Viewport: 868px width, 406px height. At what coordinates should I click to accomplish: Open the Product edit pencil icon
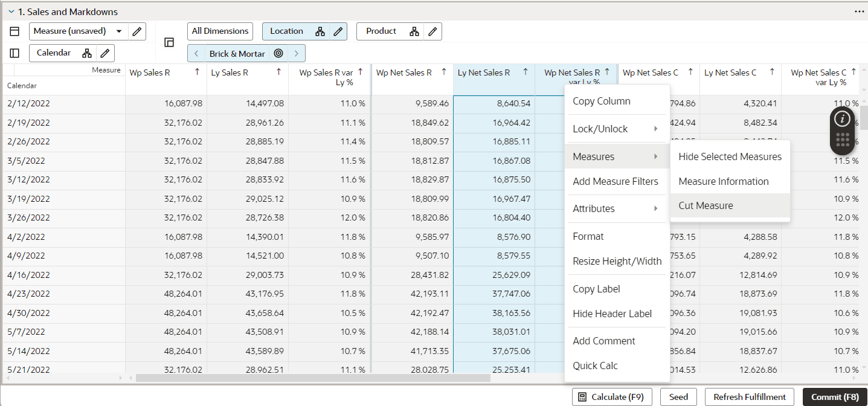pyautogui.click(x=432, y=31)
